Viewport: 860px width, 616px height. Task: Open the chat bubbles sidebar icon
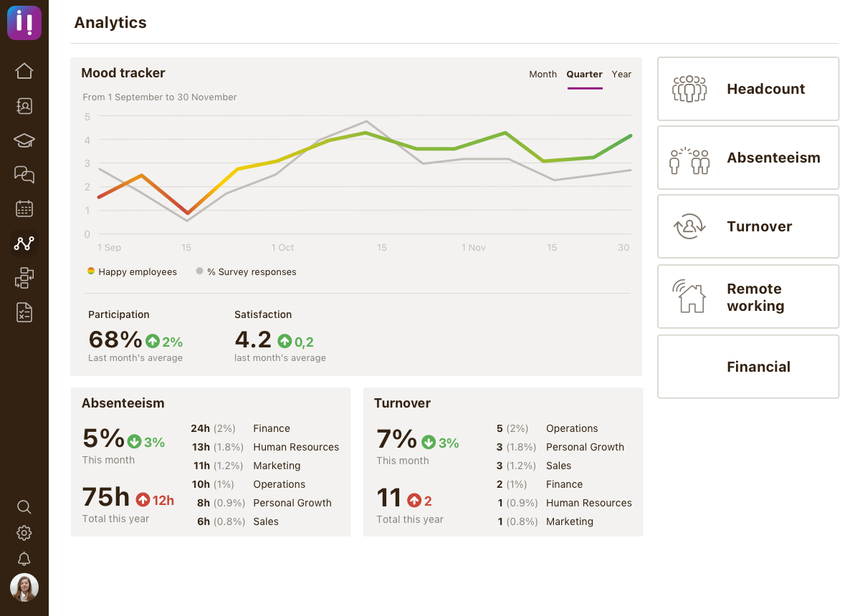tap(24, 174)
